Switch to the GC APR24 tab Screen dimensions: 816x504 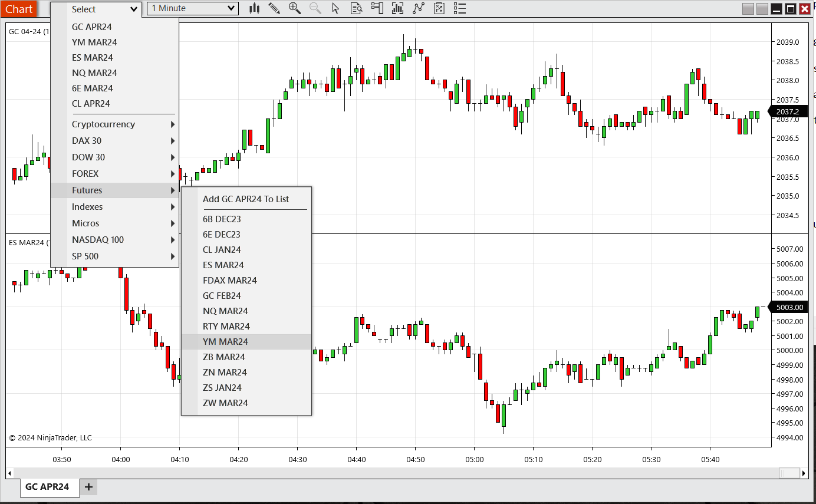(x=47, y=487)
